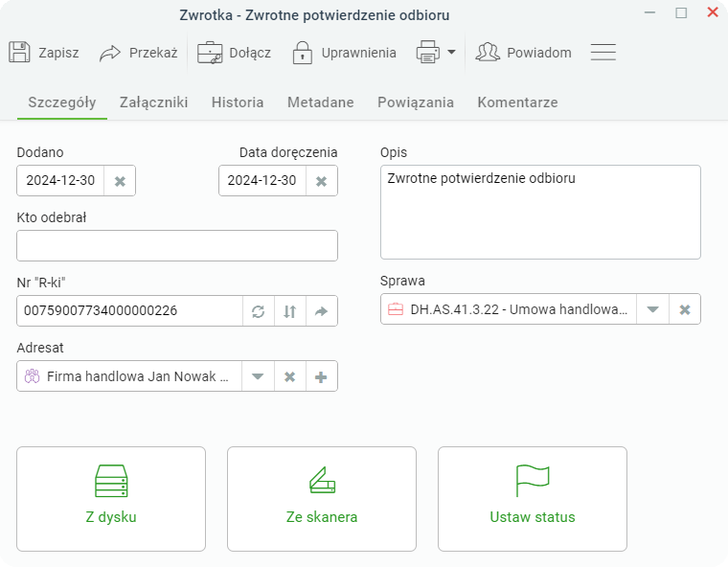
Task: Click the Ustaw status button
Action: point(533,499)
